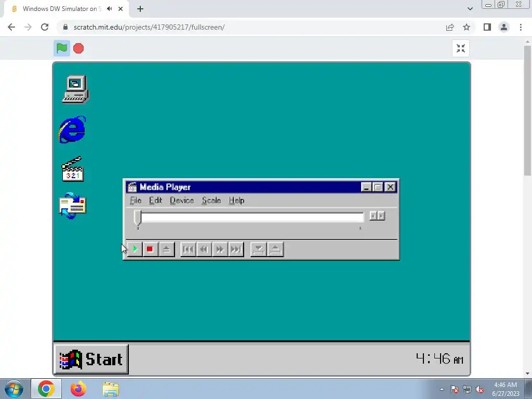Open the Windows 7 Start orb
532x399 pixels.
coord(14,389)
